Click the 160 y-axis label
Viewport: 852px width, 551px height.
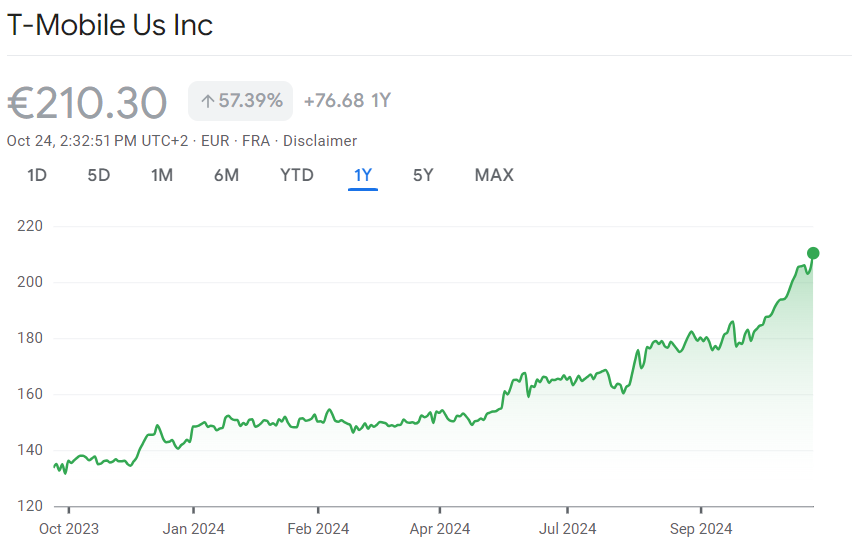pyautogui.click(x=30, y=394)
